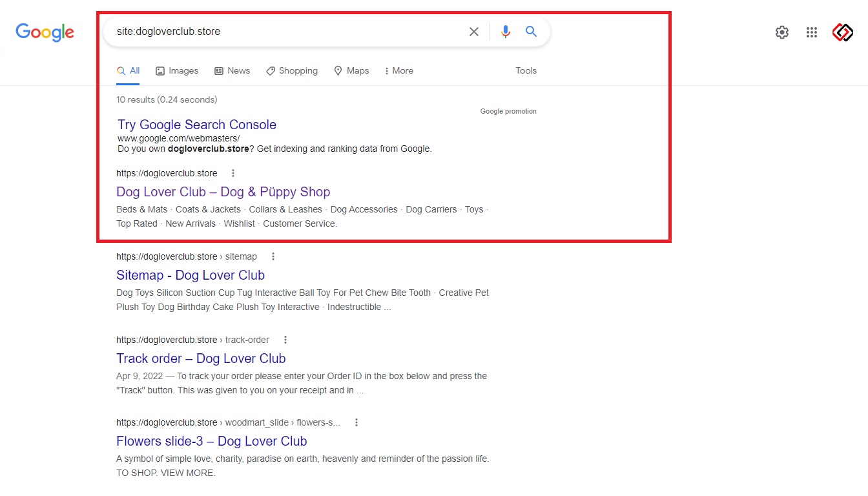Open the Tools button
Viewport: 868px width, 496px height.
(x=526, y=71)
